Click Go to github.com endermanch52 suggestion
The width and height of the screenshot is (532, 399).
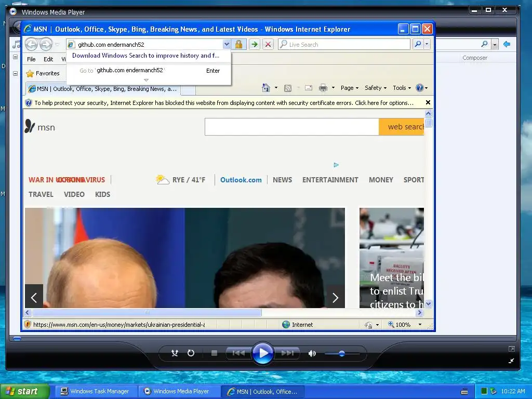point(149,71)
